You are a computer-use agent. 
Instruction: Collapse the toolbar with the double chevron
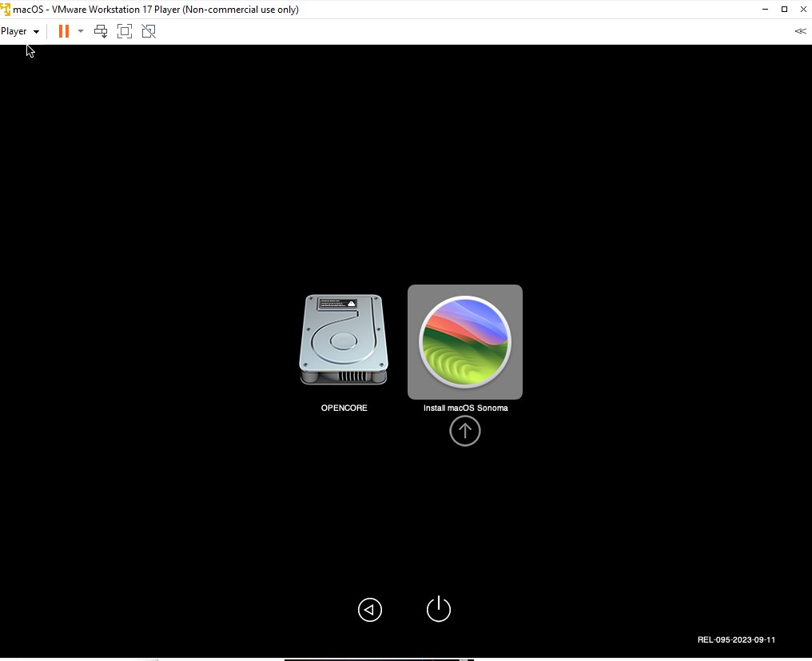[x=800, y=31]
